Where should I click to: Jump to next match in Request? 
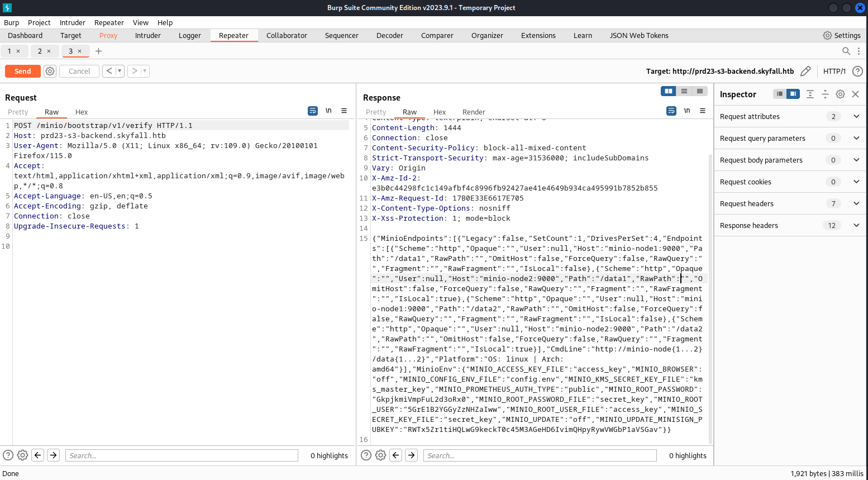(54, 455)
